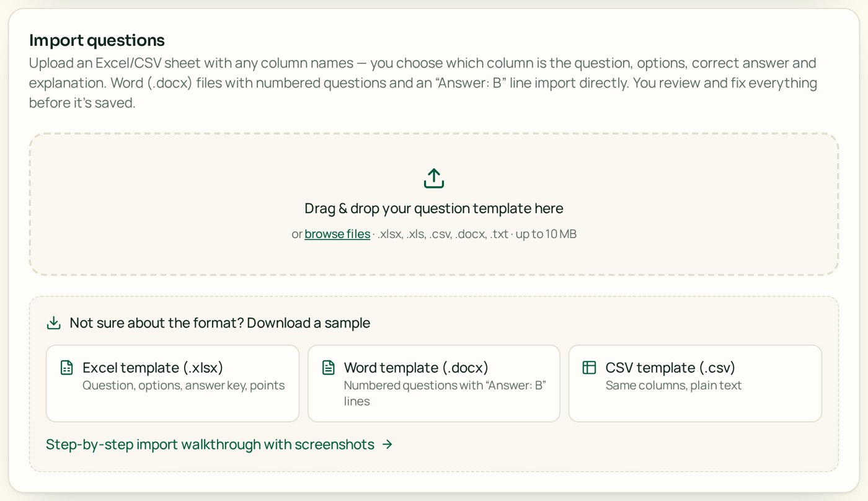The image size is (868, 501).
Task: Click 'Numbered questions with "Answer: B" lines' description
Action: 445,393
